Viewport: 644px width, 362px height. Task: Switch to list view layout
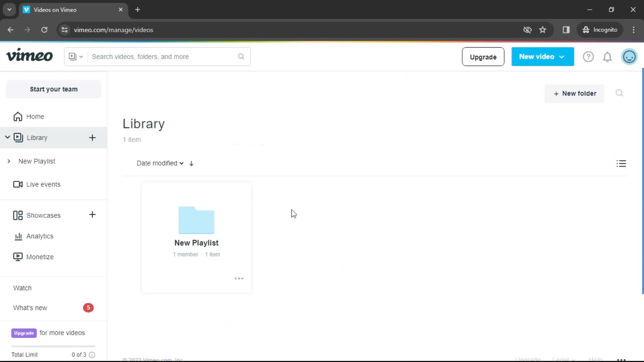click(x=621, y=163)
